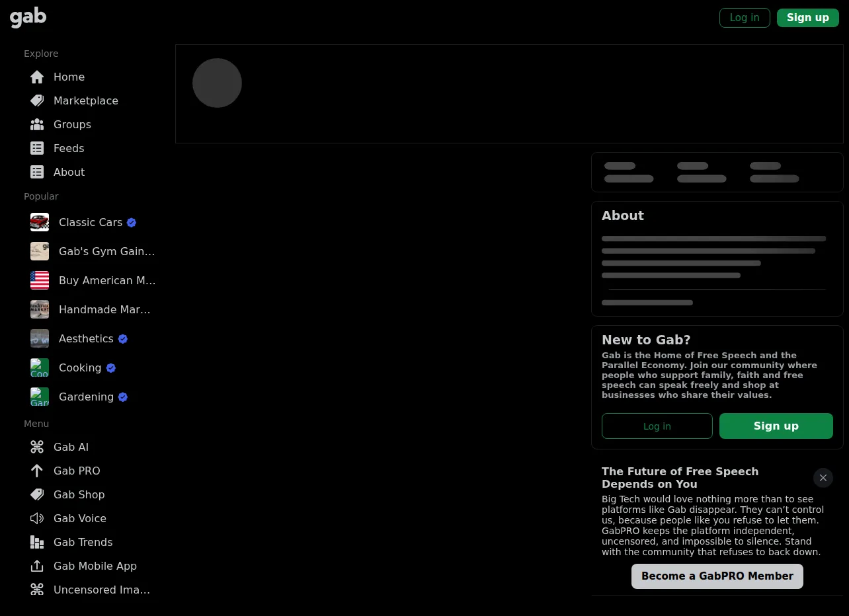Open Gab Shop menu item

[79, 495]
